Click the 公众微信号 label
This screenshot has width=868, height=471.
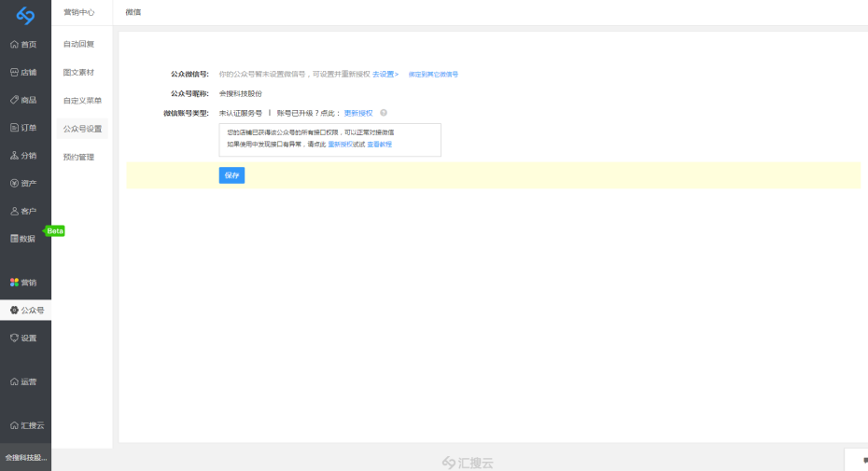point(189,75)
